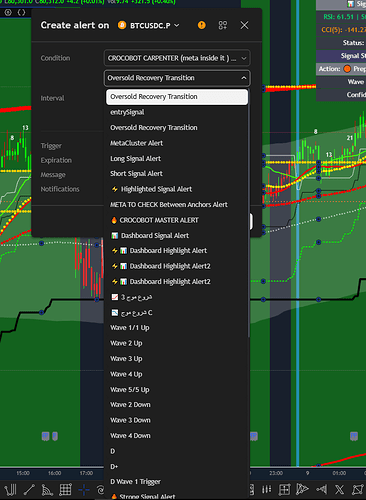Image resolution: width=366 pixels, height=500 pixels.
Task: Select the blue crosshair cursor tool
Action: click(84, 490)
